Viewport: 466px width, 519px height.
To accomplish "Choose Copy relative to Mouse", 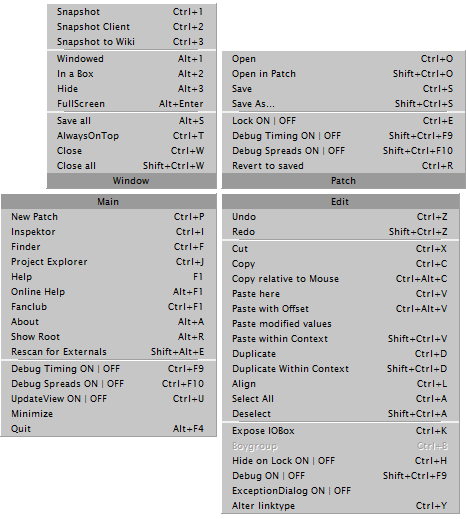I will 340,279.
